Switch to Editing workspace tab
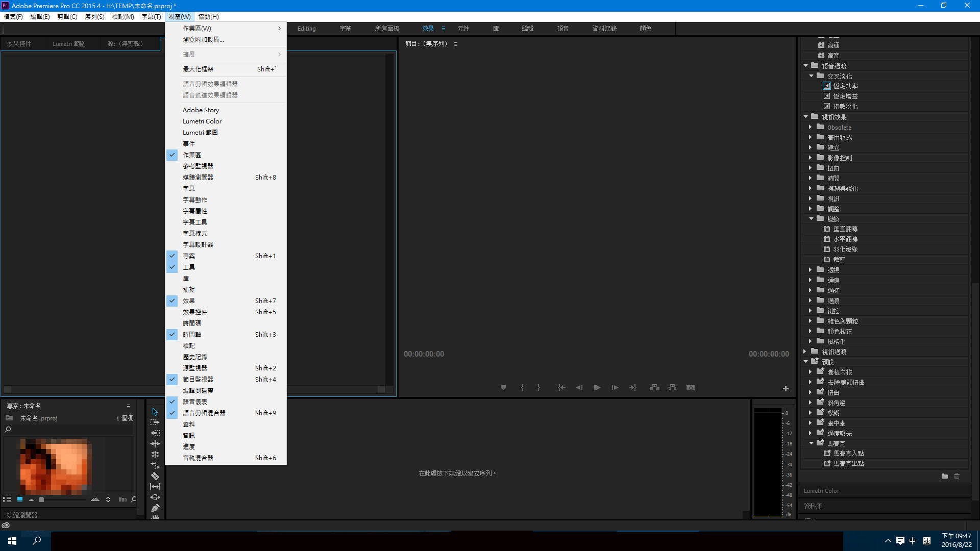 click(307, 29)
